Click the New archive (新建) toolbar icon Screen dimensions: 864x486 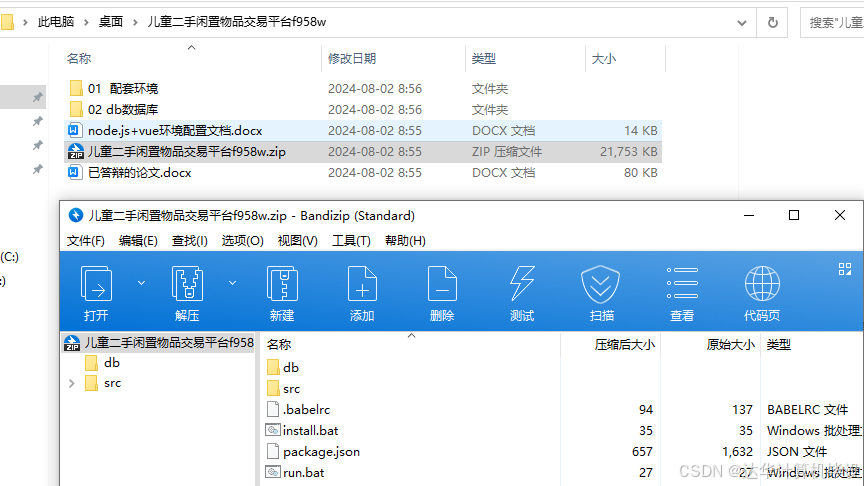click(282, 284)
